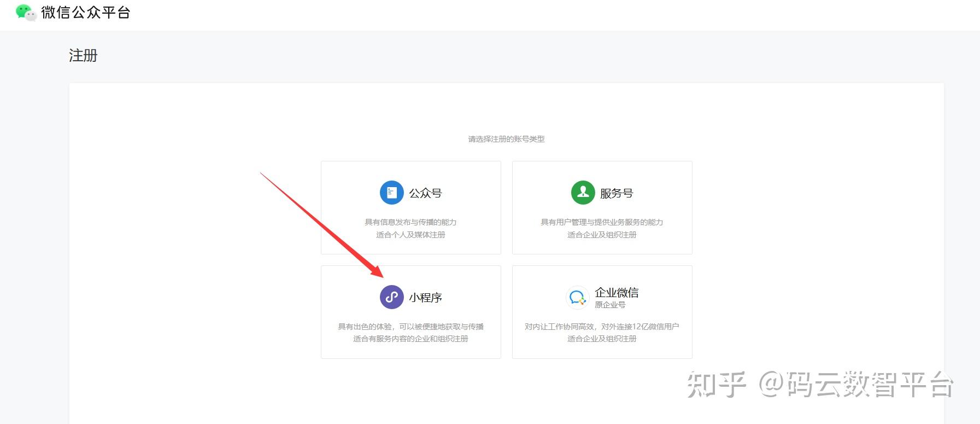Click text 适合个人及媒体注册
980x424 pixels.
(410, 235)
